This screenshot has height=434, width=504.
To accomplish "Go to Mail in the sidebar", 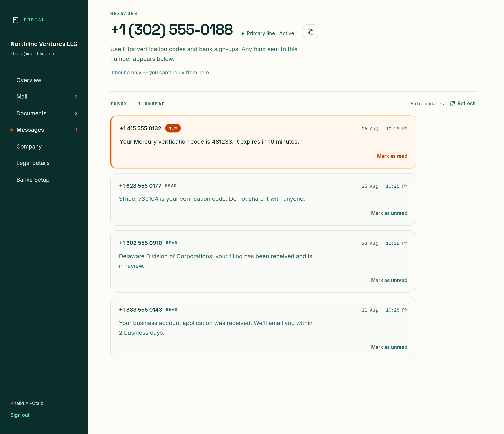I will tap(22, 97).
